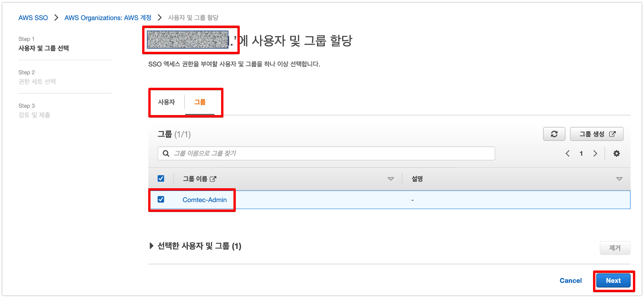Click the group name search field
Image resolution: width=644 pixels, height=298 pixels.
coord(326,153)
